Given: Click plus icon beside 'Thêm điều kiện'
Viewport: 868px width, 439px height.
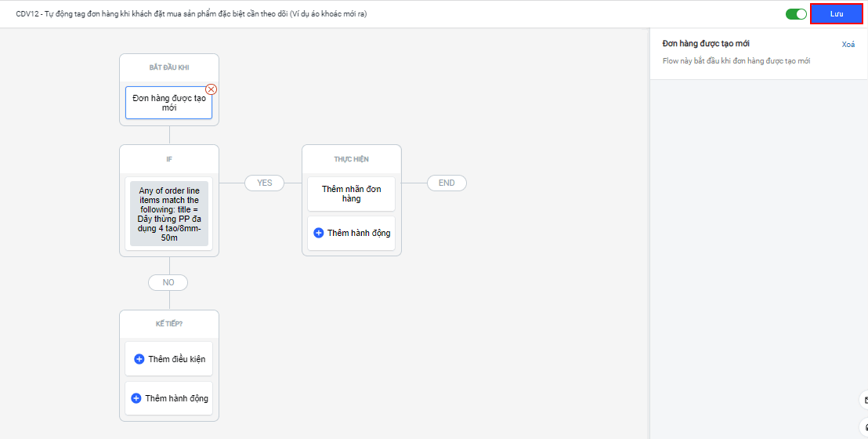Looking at the screenshot, I should (x=139, y=359).
